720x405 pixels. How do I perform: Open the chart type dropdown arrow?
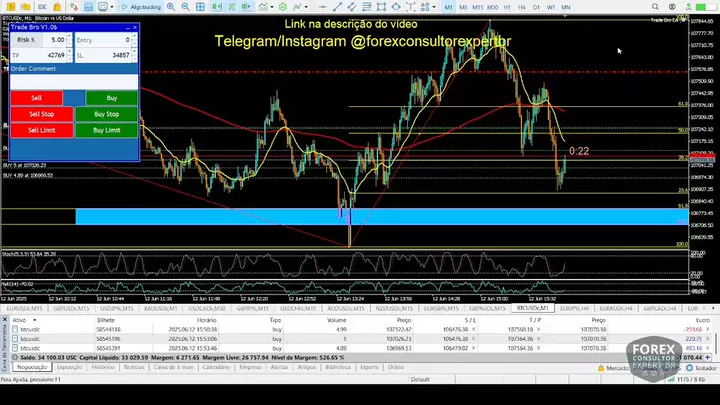point(306,7)
